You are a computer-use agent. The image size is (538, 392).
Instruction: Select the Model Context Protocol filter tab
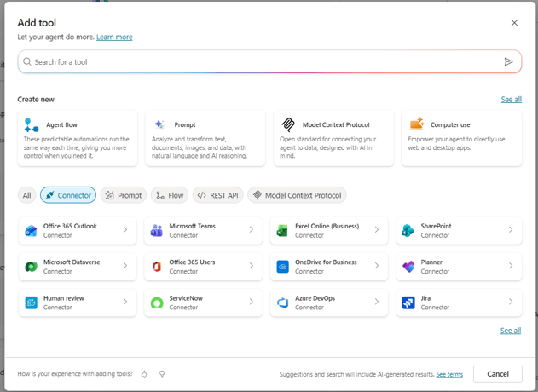[297, 195]
